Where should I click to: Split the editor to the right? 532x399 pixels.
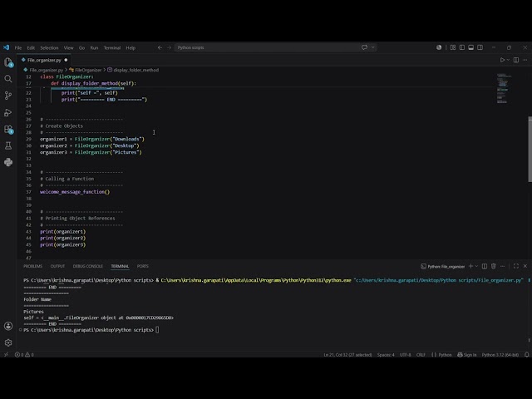516,60
